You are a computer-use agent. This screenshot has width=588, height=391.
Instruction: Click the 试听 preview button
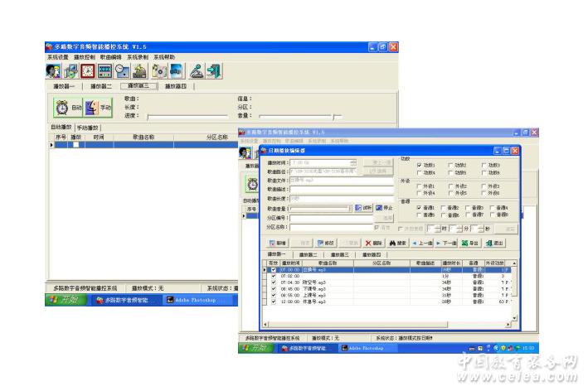[x=363, y=208]
